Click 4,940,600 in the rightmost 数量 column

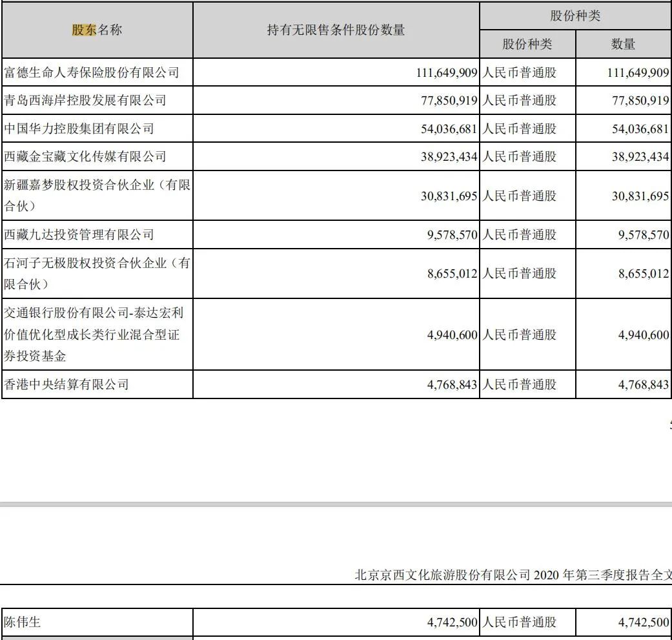[x=644, y=335]
